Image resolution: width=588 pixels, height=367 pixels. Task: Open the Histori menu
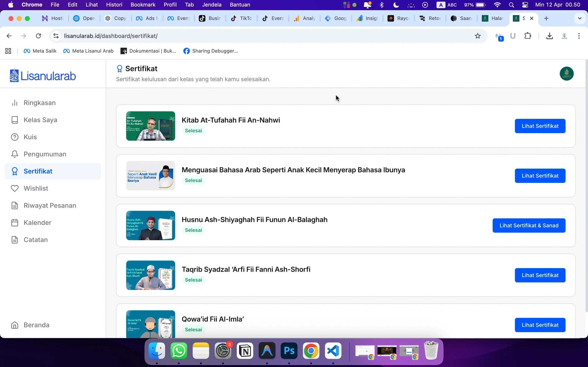pos(114,5)
